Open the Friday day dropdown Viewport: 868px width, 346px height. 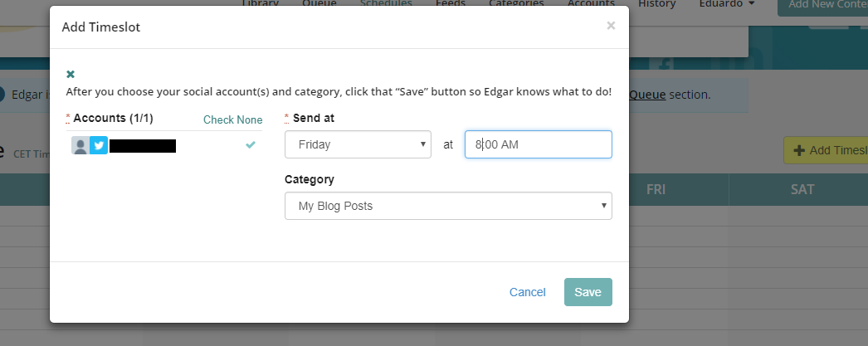[358, 144]
